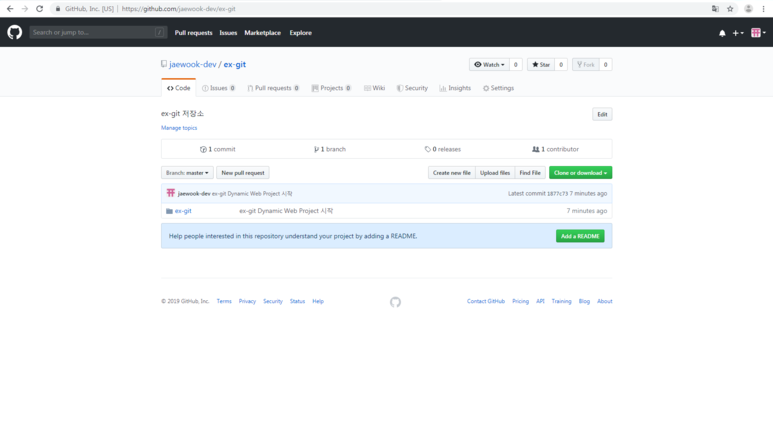This screenshot has width=773, height=448.
Task: Click the browser address bar URL
Action: point(178,9)
